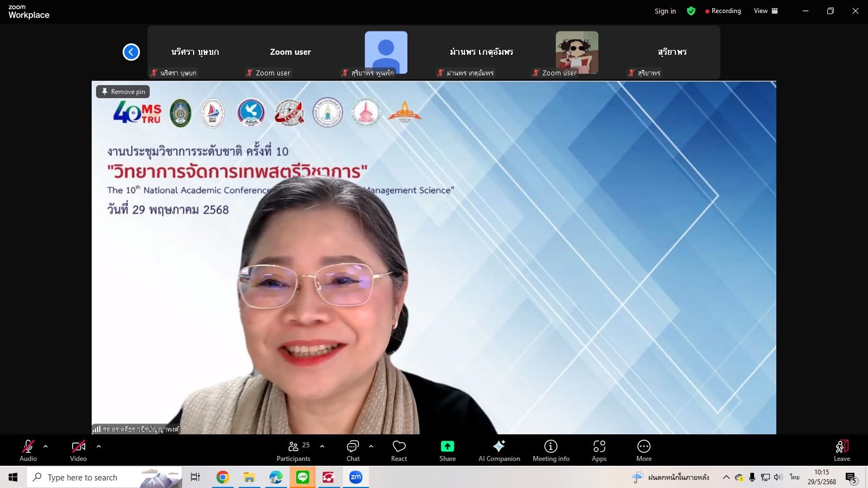Open the React emoji reactions button
Screen dimensions: 868x488
(399, 450)
